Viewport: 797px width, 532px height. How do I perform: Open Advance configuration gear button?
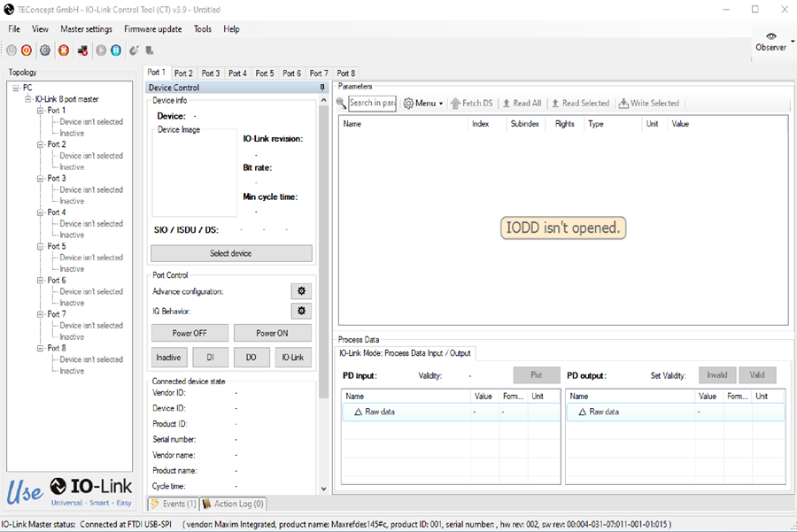[301, 291]
